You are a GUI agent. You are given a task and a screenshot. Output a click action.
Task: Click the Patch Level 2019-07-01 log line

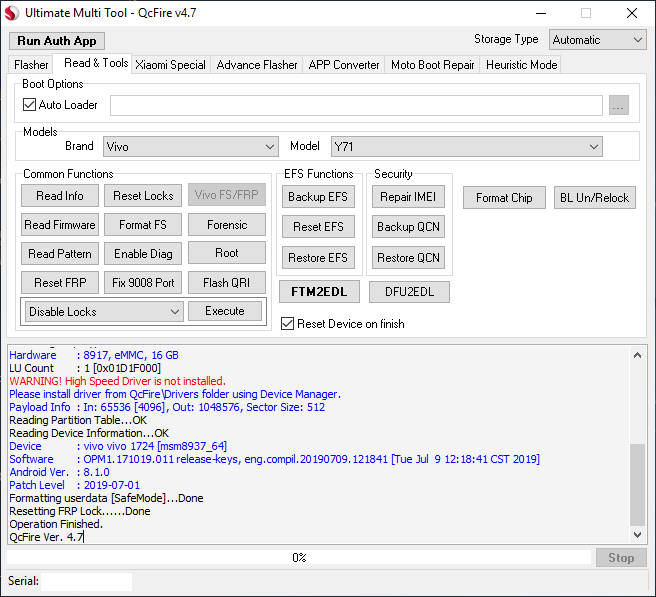74,485
